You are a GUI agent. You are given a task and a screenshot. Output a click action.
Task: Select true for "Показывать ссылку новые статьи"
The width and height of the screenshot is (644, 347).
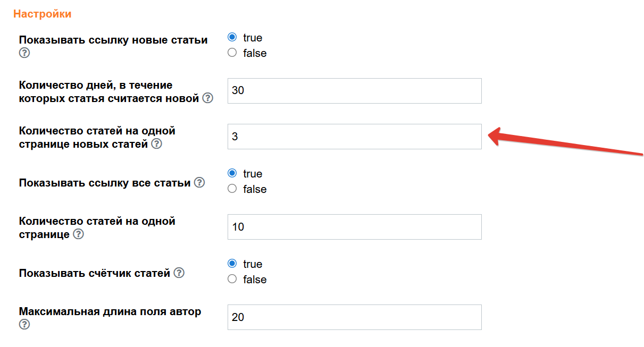tap(232, 38)
